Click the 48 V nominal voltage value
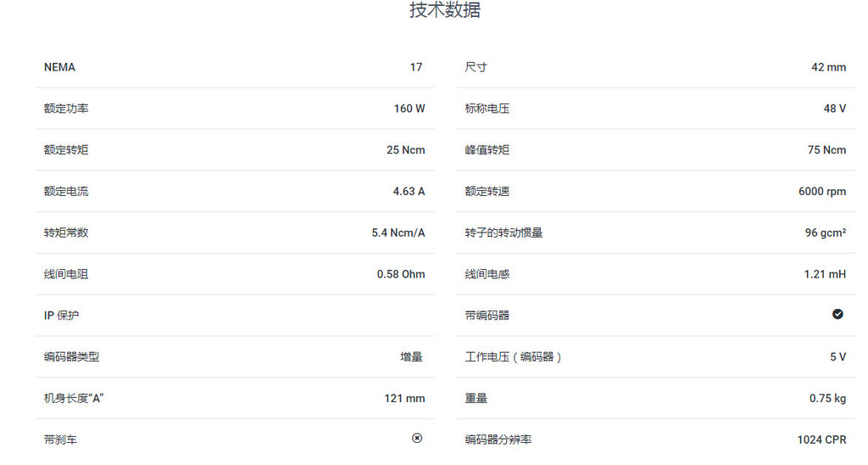The height and width of the screenshot is (465, 868). point(835,109)
